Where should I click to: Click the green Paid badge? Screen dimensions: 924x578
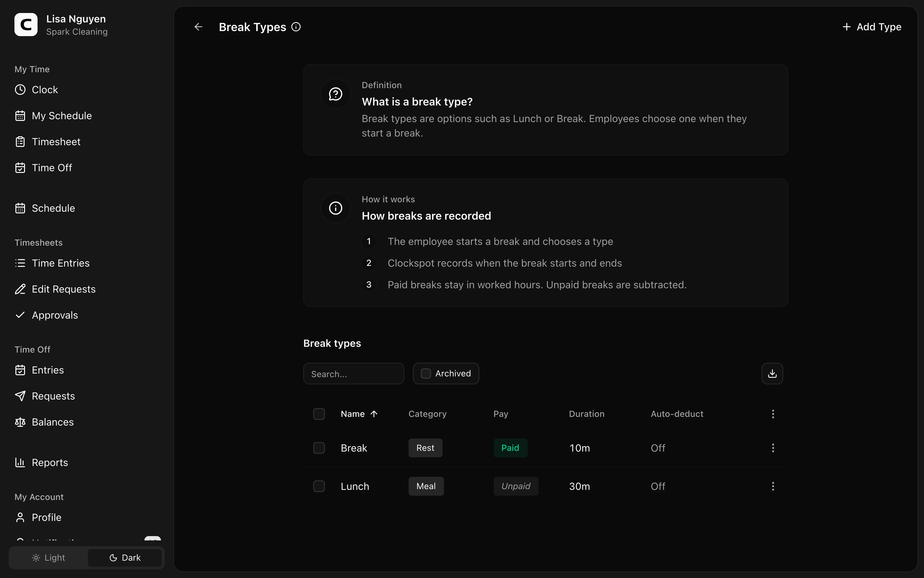click(x=511, y=448)
